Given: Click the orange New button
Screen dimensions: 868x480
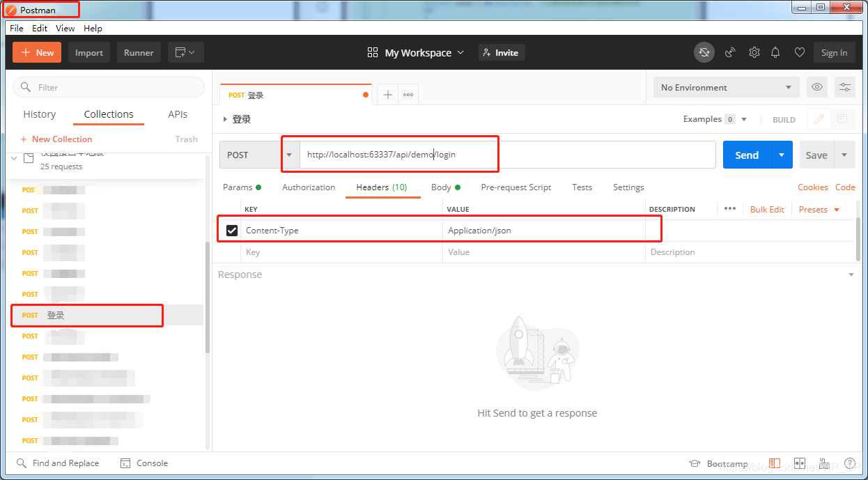Looking at the screenshot, I should tap(37, 52).
